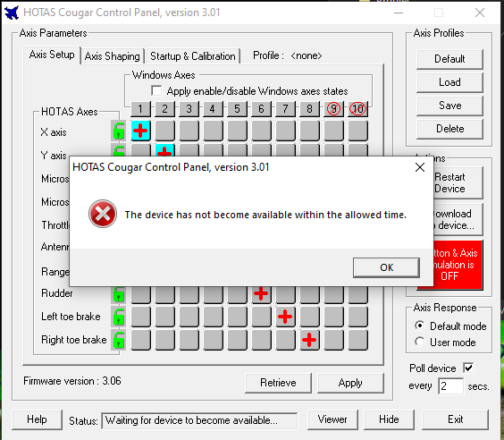504x440 pixels.
Task: Click the HOTAS Cougar app icon in title bar
Action: point(12,13)
